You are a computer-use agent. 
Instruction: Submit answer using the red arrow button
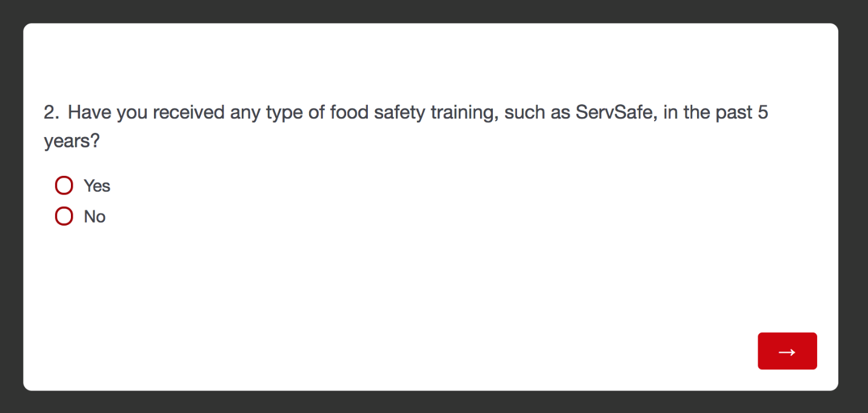[x=787, y=351]
